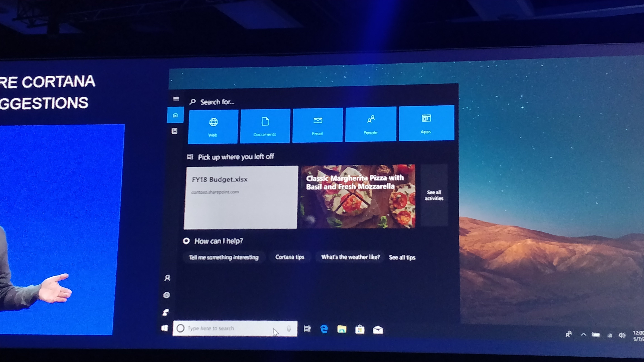The height and width of the screenshot is (362, 644).
Task: Open the Mail app from the taskbar
Action: (x=378, y=330)
